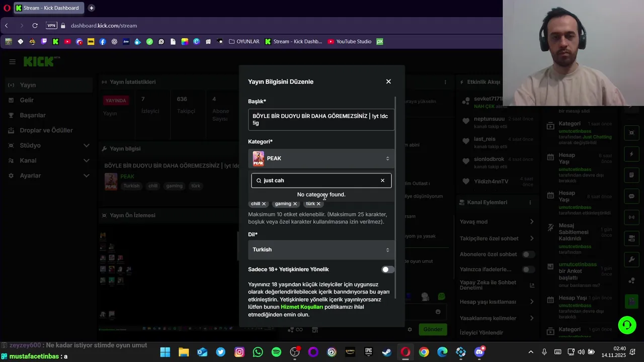Click the Gönder chat button
Viewport: 644px width, 362px height.
pos(433,329)
